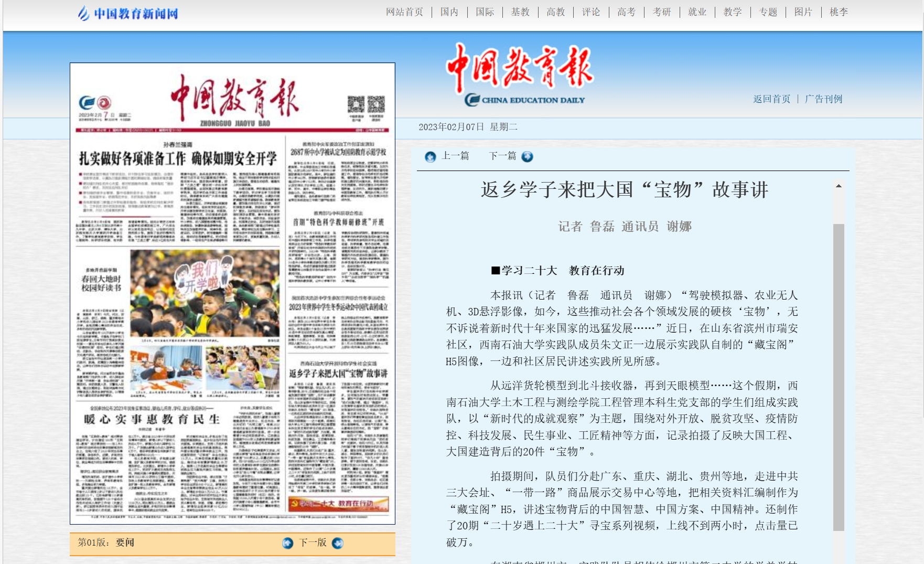
Task: Go to next article via 下一篇 text
Action: tap(502, 156)
